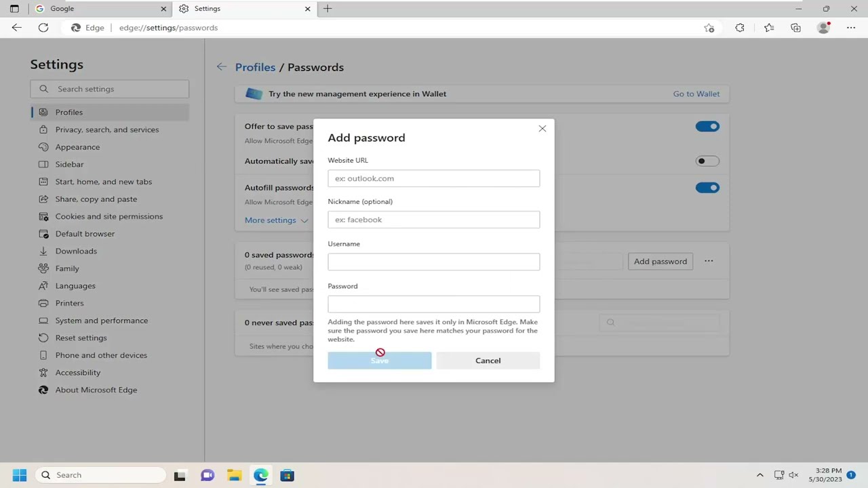Click the browser refresh icon
868x488 pixels.
[43, 28]
